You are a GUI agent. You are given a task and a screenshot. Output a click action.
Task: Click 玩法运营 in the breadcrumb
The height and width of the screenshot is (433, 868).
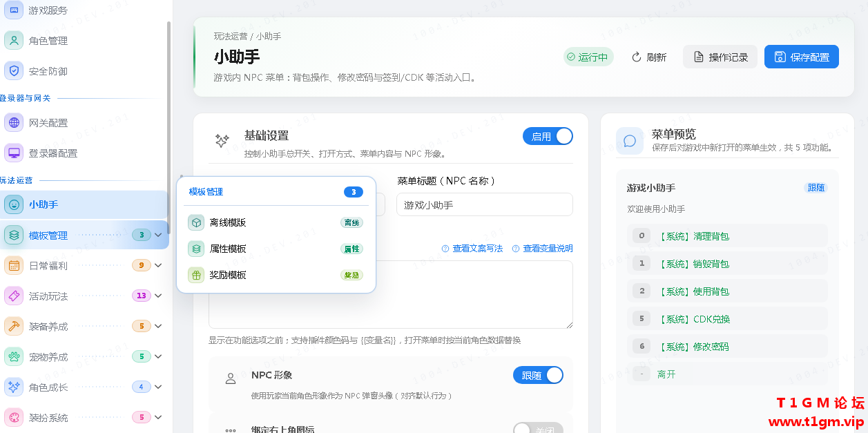point(231,36)
